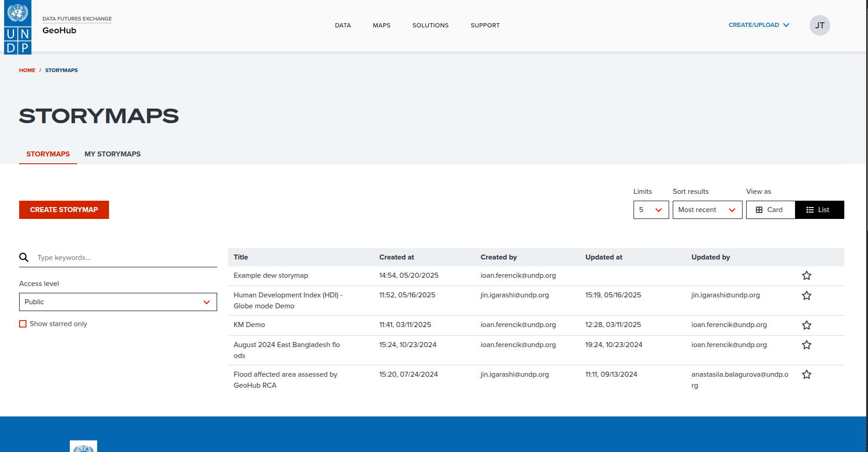This screenshot has width=868, height=452.
Task: Open the MAPS menu item
Action: [382, 26]
